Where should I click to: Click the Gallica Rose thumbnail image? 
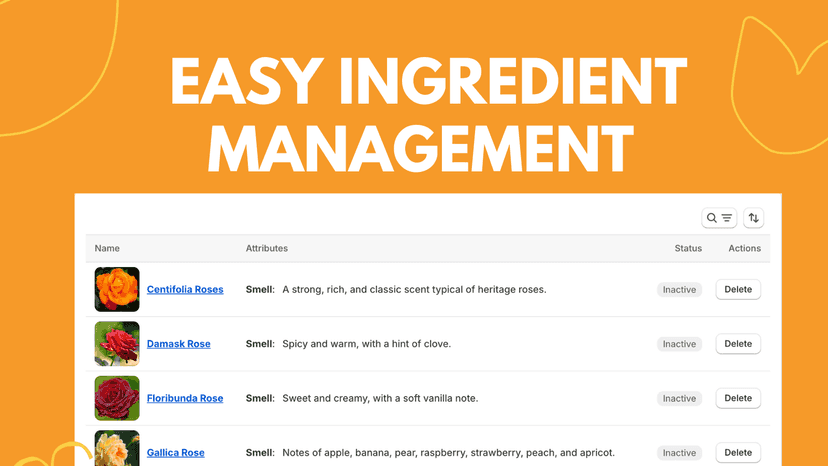pos(117,449)
